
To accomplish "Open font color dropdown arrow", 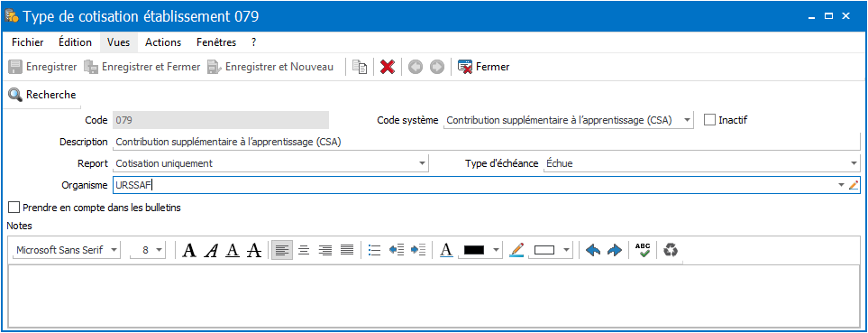I will [x=496, y=251].
